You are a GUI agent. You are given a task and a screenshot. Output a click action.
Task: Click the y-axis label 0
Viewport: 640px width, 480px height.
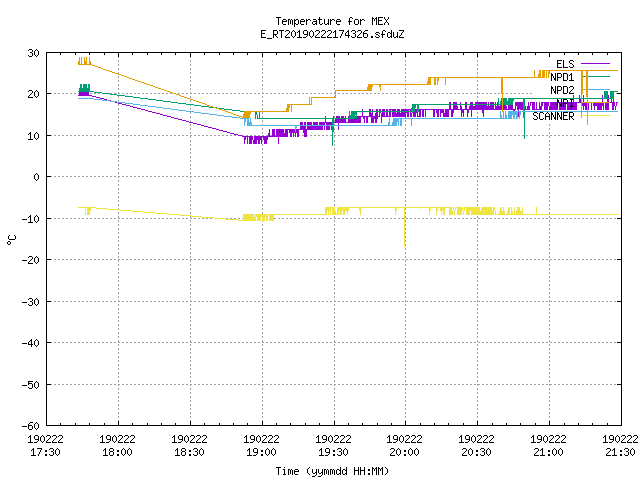click(37, 177)
